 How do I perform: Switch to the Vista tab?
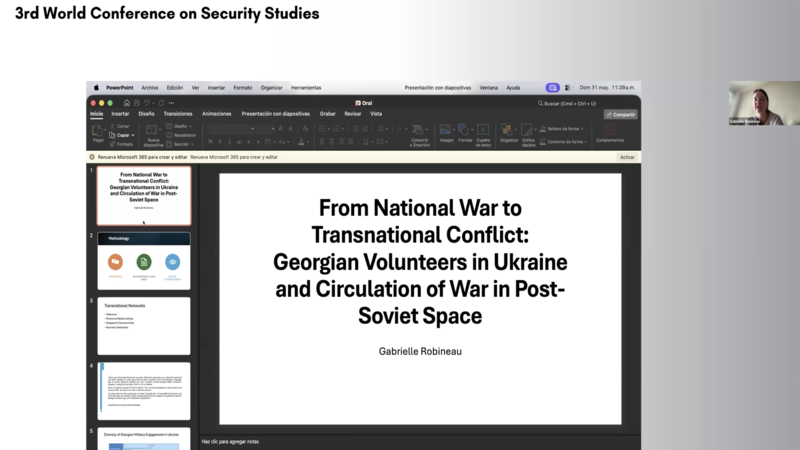point(376,114)
